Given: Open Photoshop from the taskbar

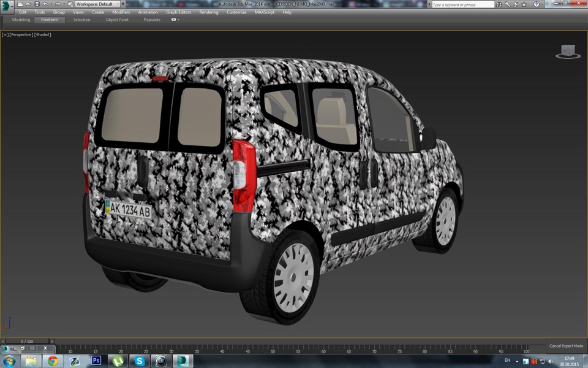Looking at the screenshot, I should click(96, 361).
